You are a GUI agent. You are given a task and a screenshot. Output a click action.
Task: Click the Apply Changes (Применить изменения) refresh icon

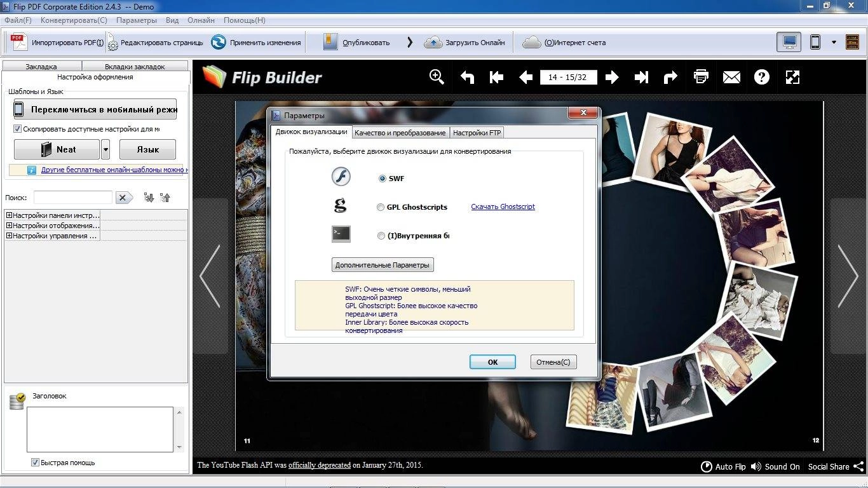pos(219,43)
